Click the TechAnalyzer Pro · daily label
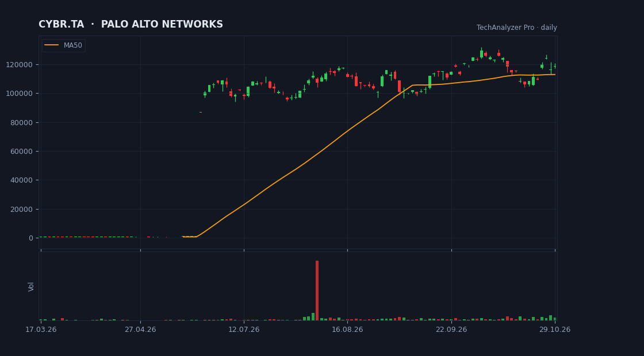The image size is (644, 356). (x=517, y=28)
